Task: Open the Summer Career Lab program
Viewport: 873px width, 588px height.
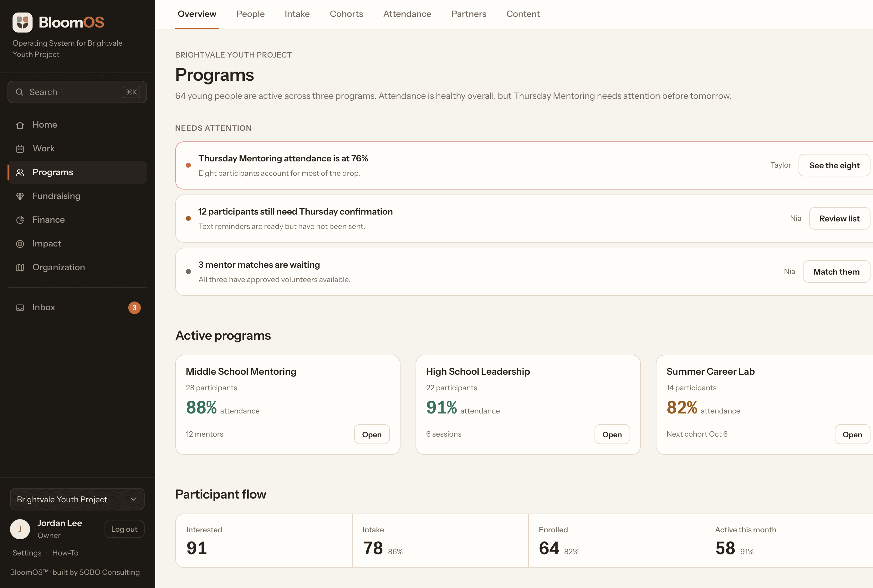Action: click(x=852, y=434)
